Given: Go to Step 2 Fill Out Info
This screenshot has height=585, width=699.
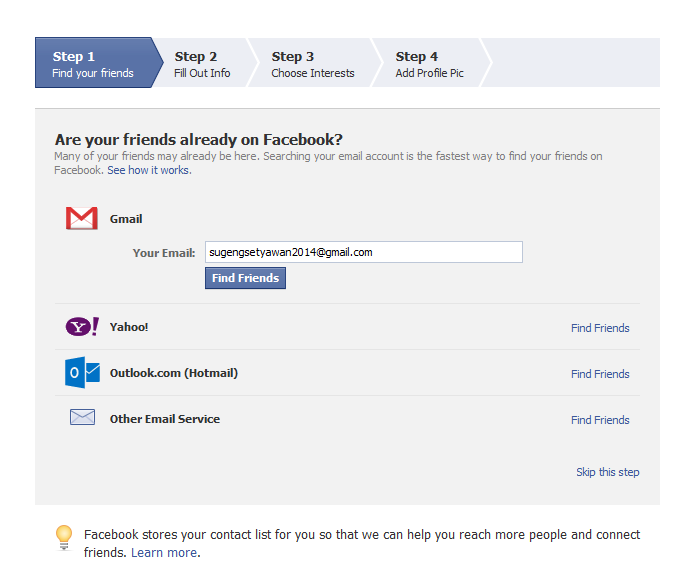Looking at the screenshot, I should pos(202,64).
